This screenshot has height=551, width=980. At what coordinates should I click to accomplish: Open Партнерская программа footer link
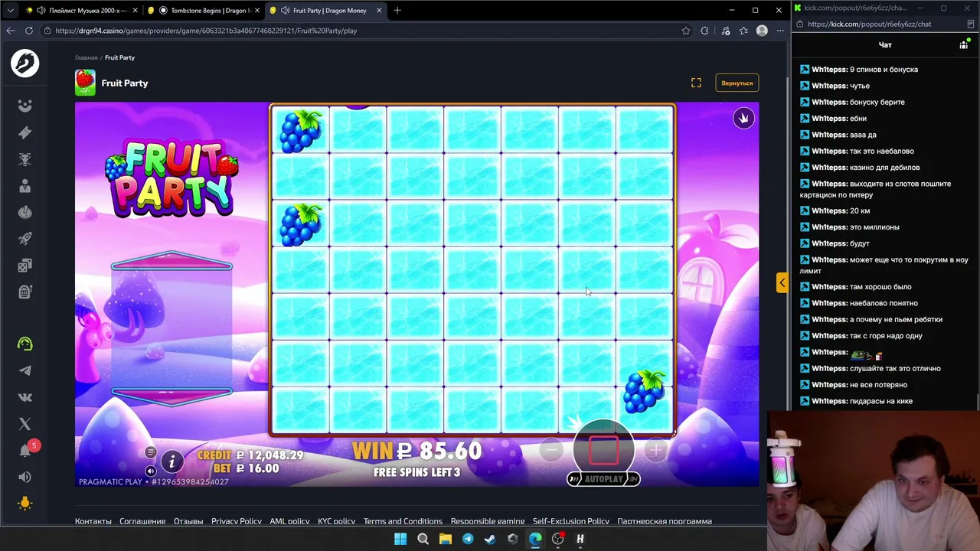pos(665,521)
